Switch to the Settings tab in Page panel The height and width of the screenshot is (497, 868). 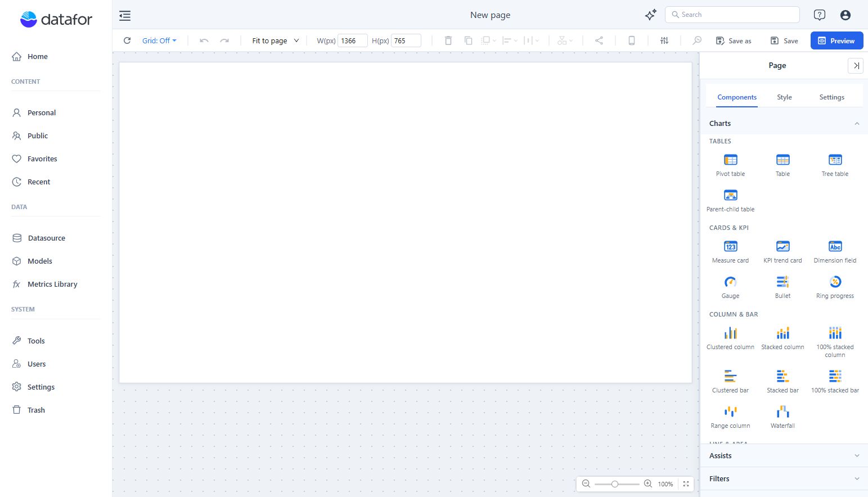click(831, 97)
